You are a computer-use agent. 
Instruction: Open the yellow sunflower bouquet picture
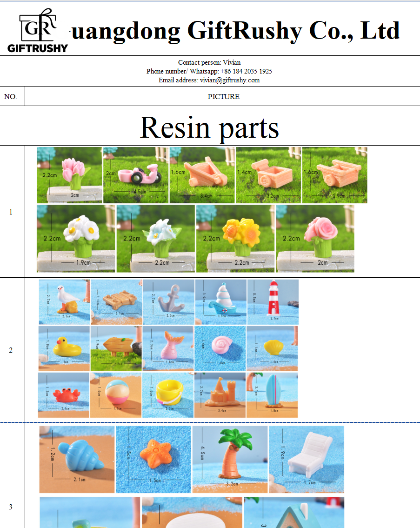[x=235, y=238]
